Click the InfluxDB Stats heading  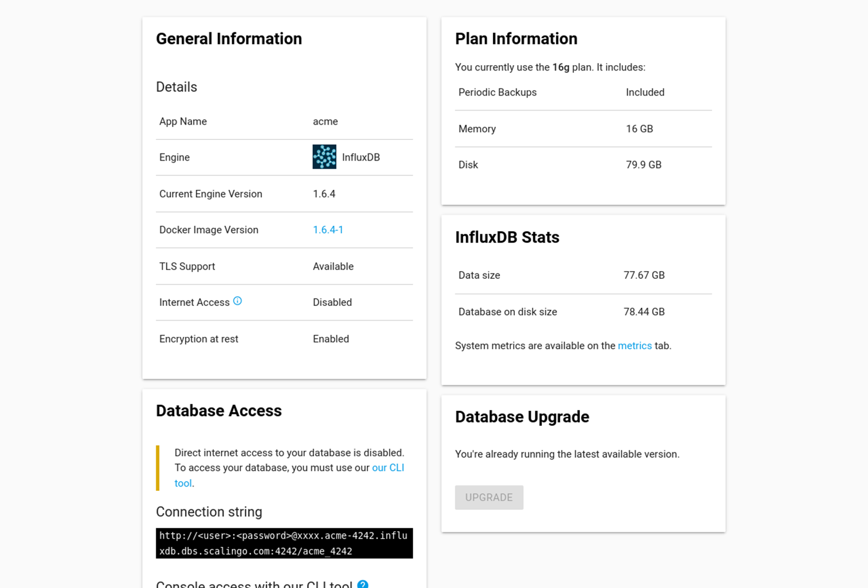(x=507, y=238)
